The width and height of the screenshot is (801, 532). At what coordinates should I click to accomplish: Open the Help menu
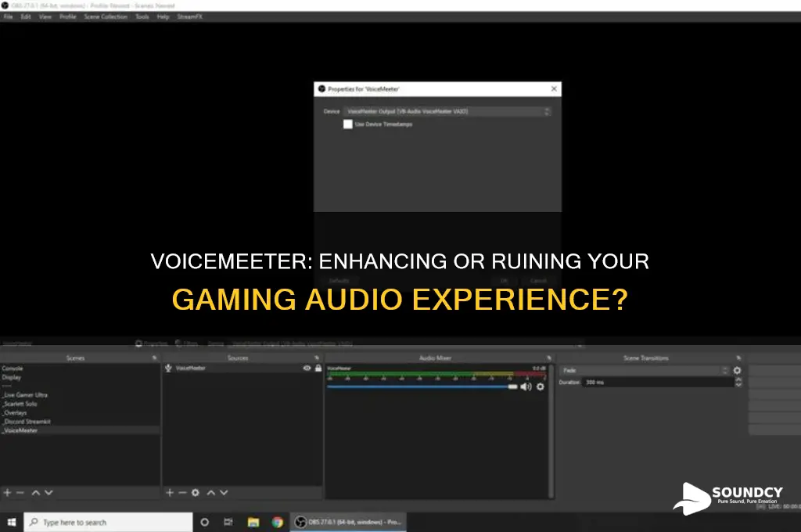click(163, 17)
